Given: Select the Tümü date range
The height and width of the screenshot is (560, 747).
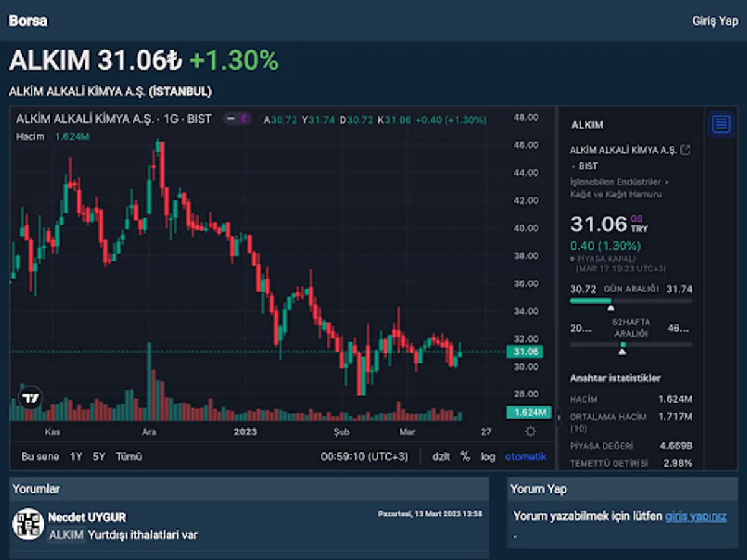Looking at the screenshot, I should click(x=129, y=457).
